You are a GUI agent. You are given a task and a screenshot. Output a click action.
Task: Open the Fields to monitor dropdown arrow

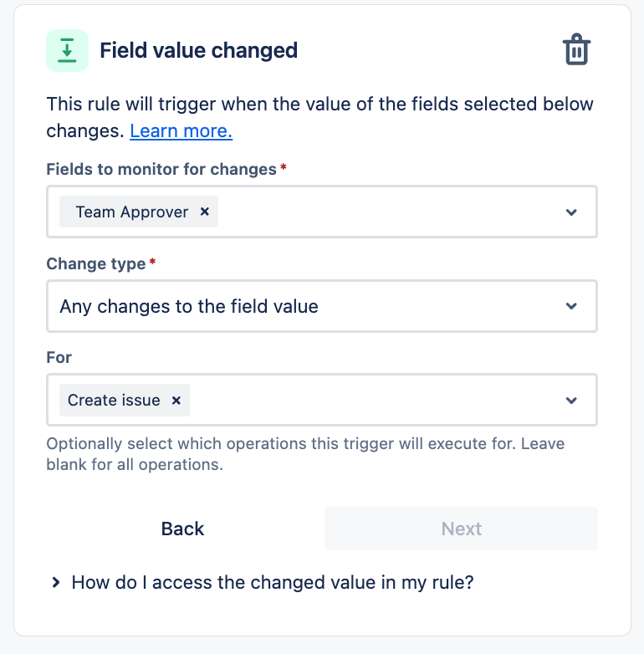pyautogui.click(x=571, y=212)
